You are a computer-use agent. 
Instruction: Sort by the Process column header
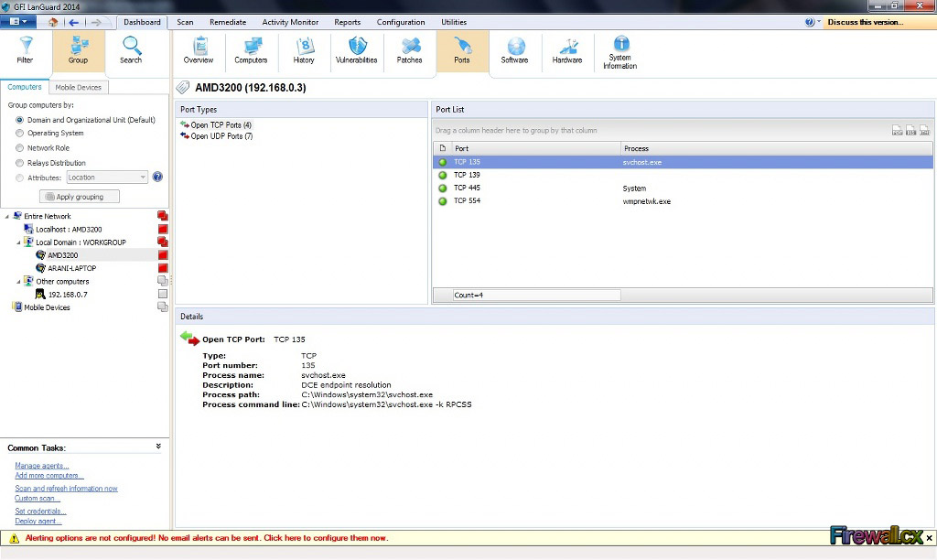[x=776, y=148]
